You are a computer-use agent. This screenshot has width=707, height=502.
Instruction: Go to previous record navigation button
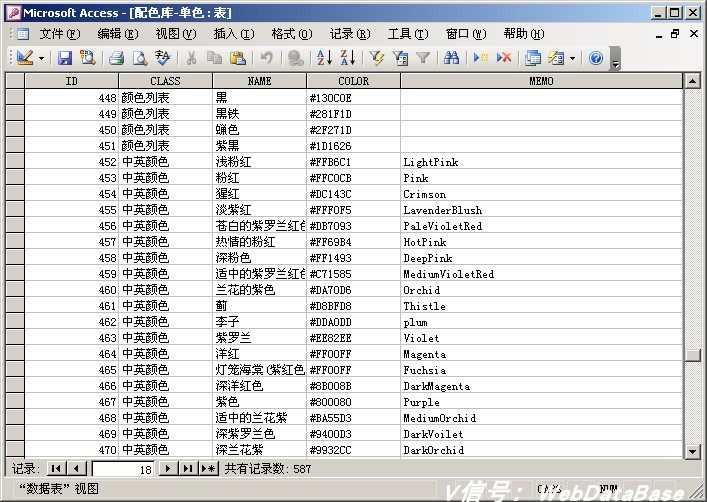point(77,469)
